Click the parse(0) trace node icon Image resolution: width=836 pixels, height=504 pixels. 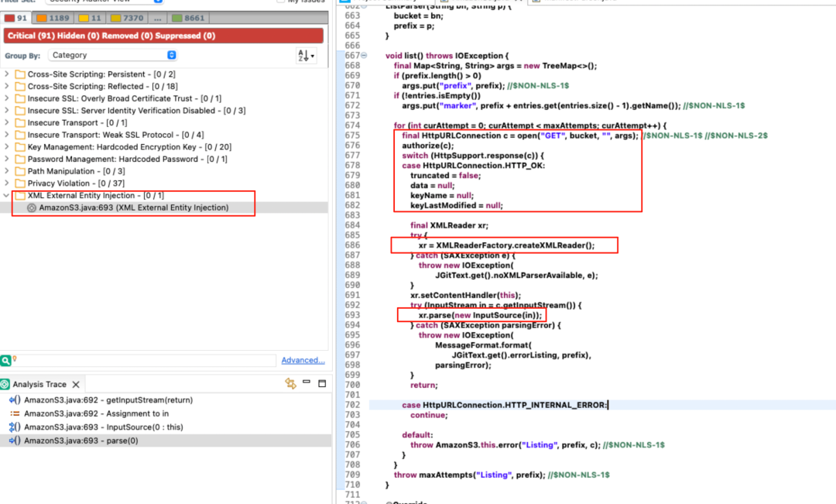click(15, 441)
